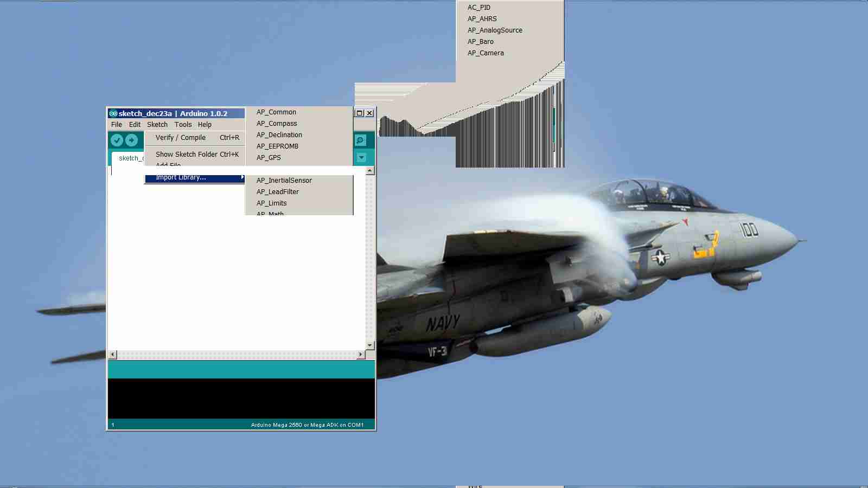Screen dimensions: 868x488
Task: Open the Edit menu
Action: point(135,125)
